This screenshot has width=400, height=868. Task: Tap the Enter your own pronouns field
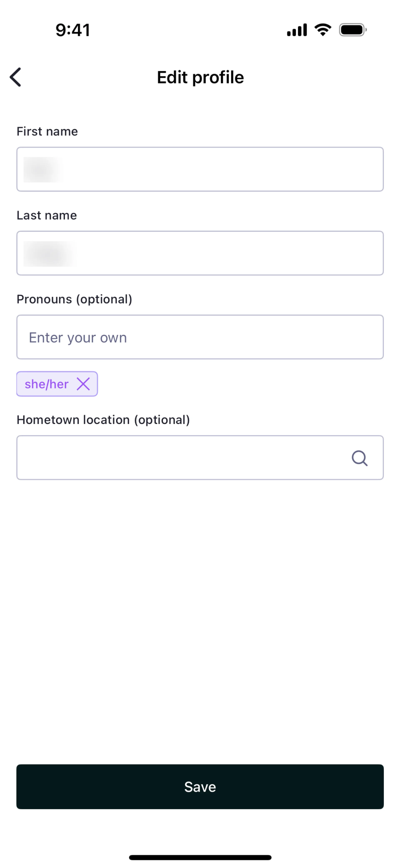click(x=200, y=337)
